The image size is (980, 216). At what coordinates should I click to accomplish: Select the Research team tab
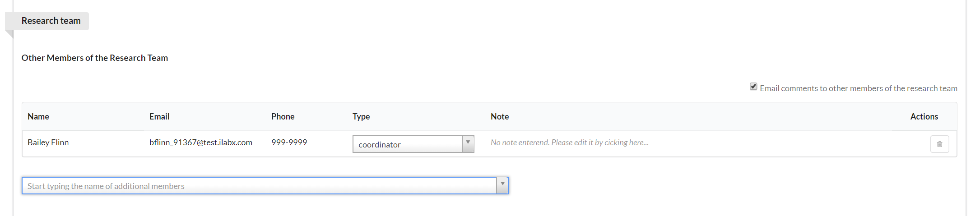(x=51, y=21)
